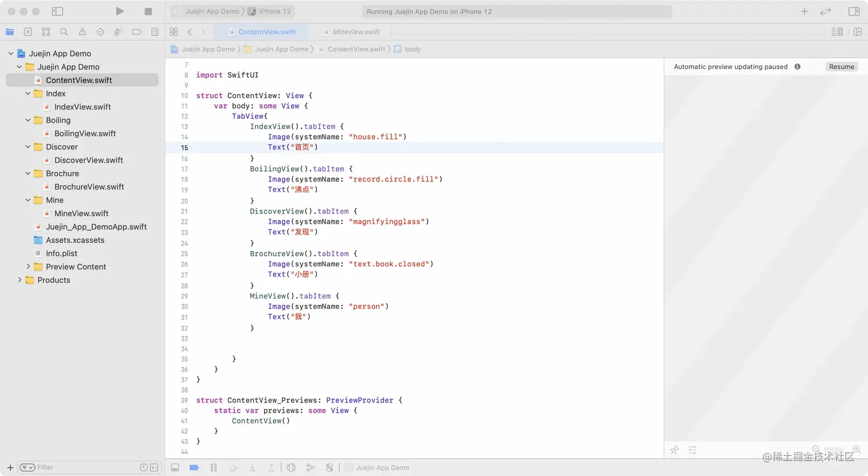This screenshot has width=868, height=476.
Task: Show the Breakpoint navigator
Action: point(137,32)
